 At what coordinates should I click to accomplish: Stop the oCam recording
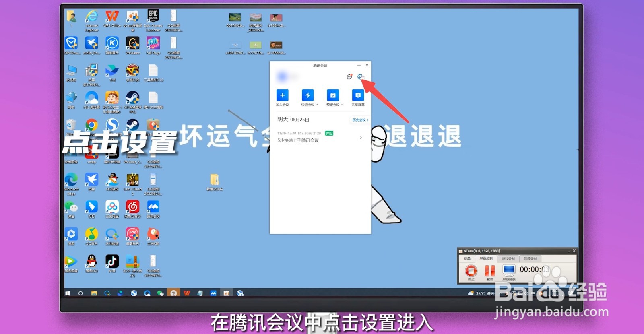[471, 271]
